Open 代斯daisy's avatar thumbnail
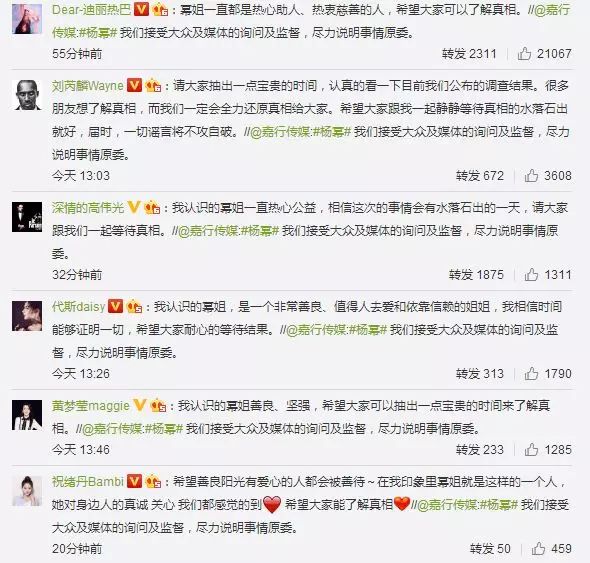This screenshot has width=590, height=563. coord(27,316)
